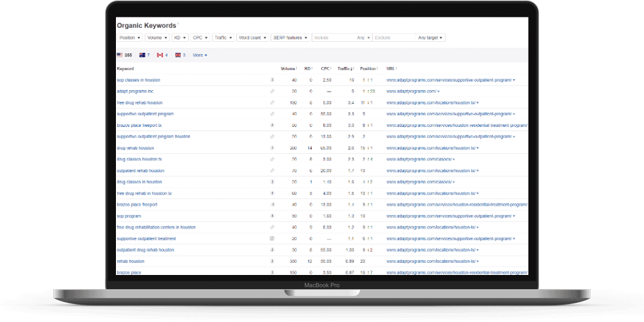
Task: Click the link icon for 'free drug rehab houston'
Action: tap(272, 102)
